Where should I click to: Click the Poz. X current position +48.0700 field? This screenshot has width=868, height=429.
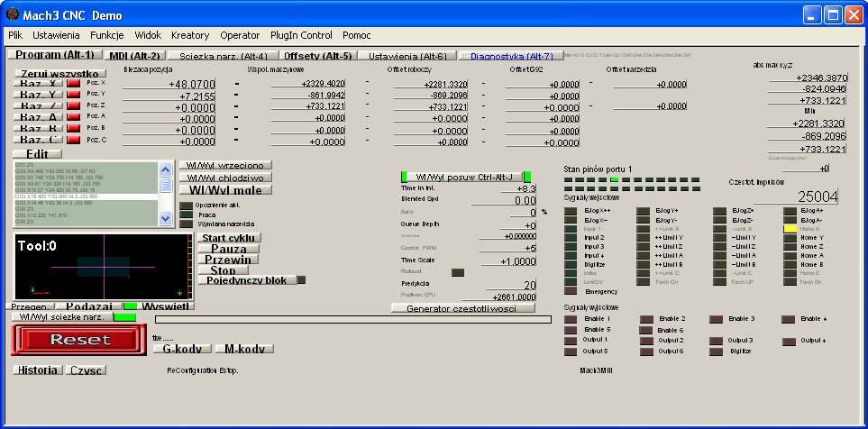[169, 84]
